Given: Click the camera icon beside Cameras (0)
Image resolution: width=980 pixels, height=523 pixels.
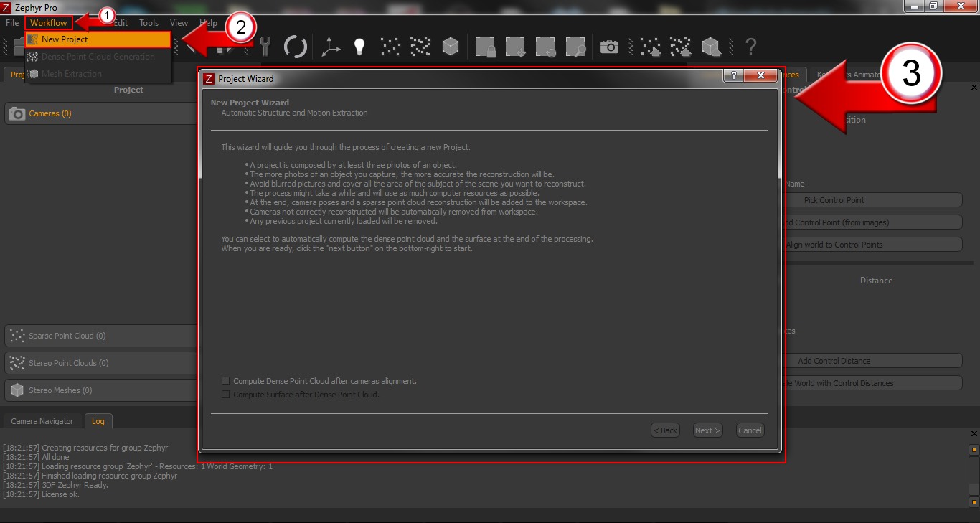Looking at the screenshot, I should [x=17, y=113].
